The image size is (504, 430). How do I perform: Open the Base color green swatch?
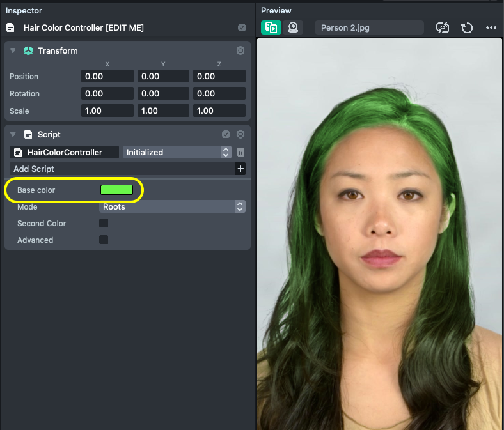tap(116, 190)
